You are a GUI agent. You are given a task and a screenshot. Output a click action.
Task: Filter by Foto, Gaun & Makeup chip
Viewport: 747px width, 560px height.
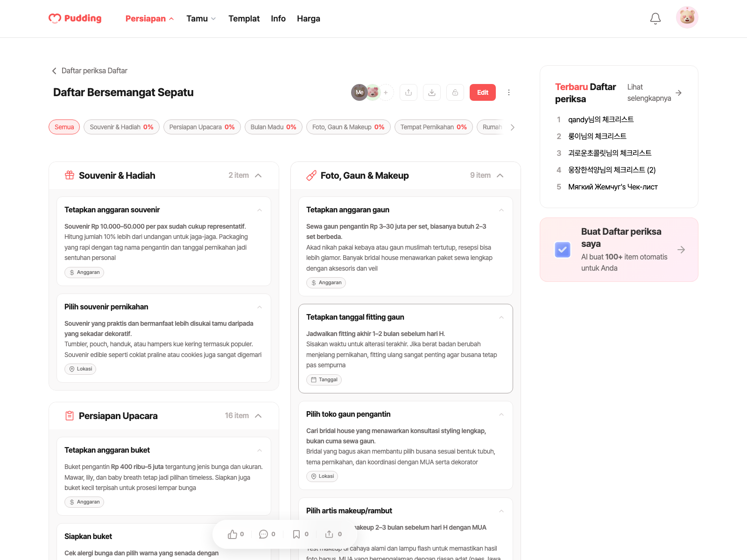[x=348, y=127]
